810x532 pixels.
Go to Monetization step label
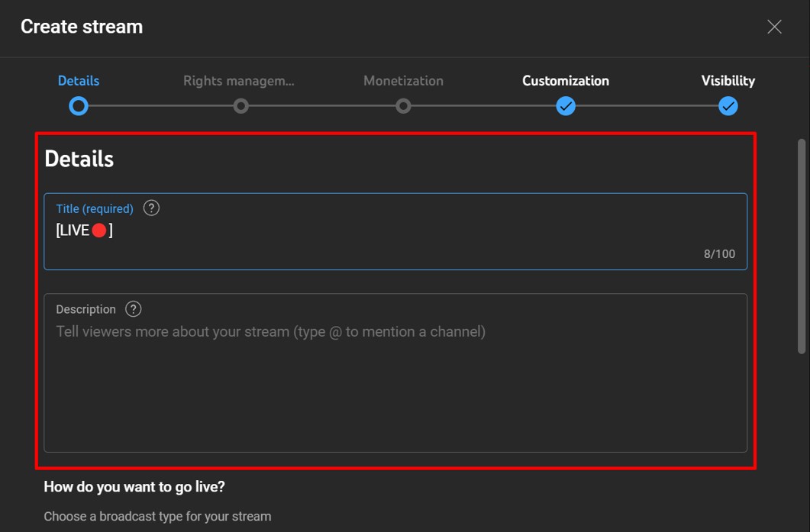(x=403, y=81)
